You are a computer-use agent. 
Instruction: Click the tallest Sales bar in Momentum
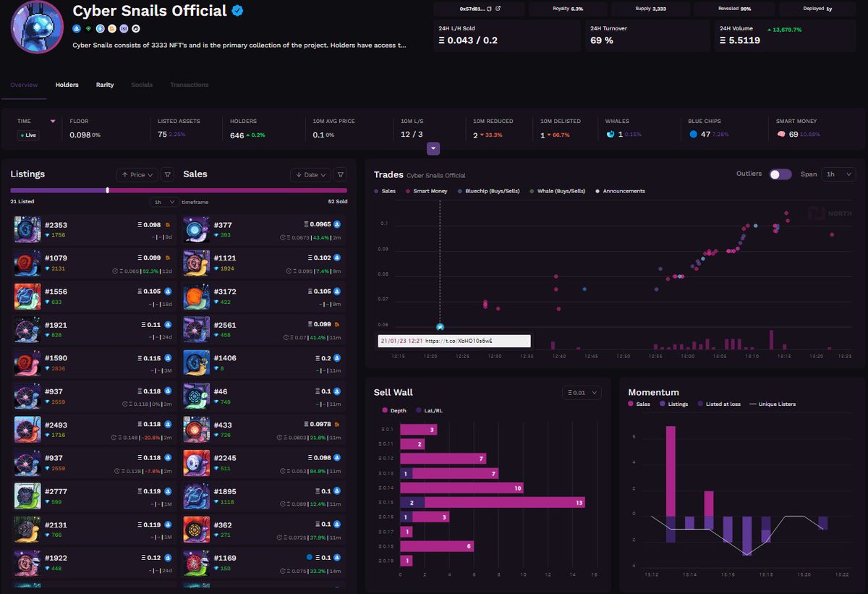click(x=671, y=471)
